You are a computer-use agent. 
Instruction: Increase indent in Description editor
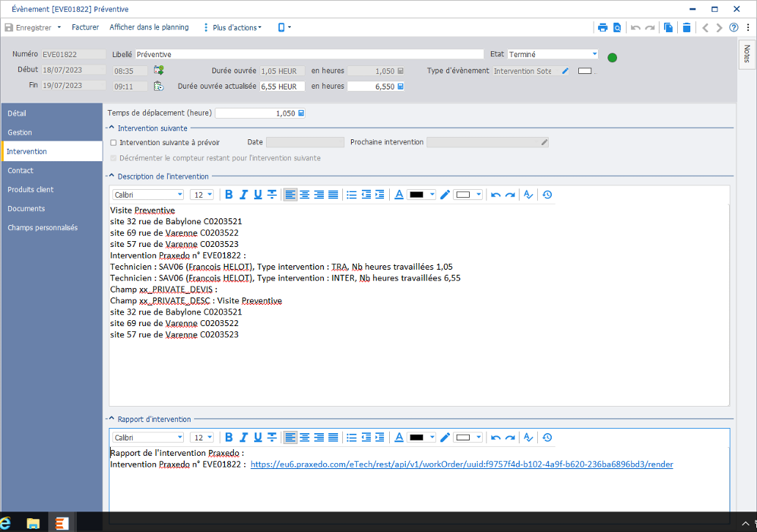[380, 194]
